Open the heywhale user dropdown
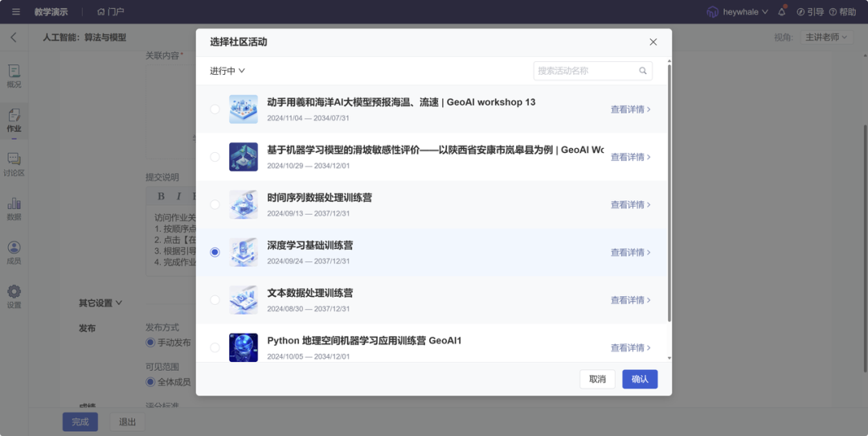Viewport: 868px width, 436px height. (x=745, y=11)
